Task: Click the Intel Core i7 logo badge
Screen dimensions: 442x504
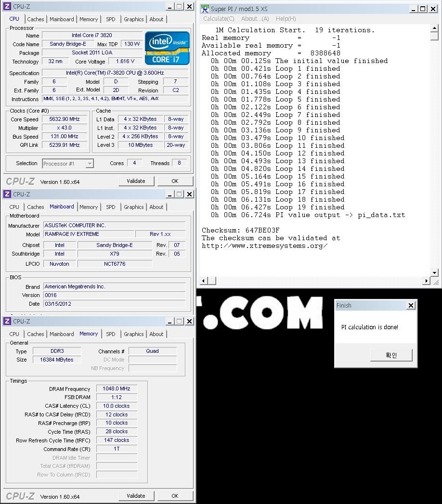Action: [167, 48]
